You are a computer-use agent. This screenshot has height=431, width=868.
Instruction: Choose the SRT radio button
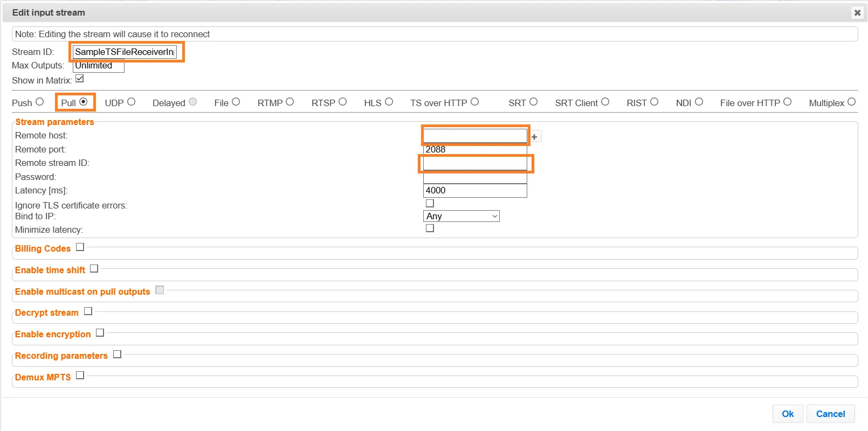(533, 102)
